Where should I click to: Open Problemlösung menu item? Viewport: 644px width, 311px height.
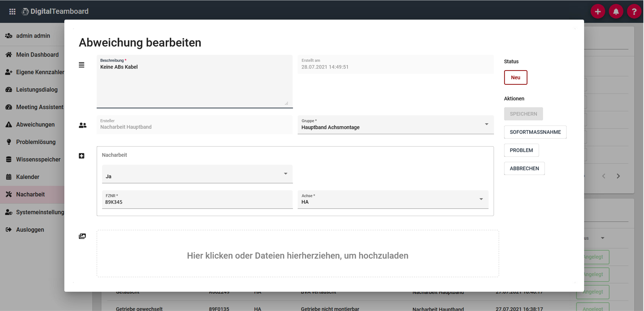pyautogui.click(x=32, y=142)
